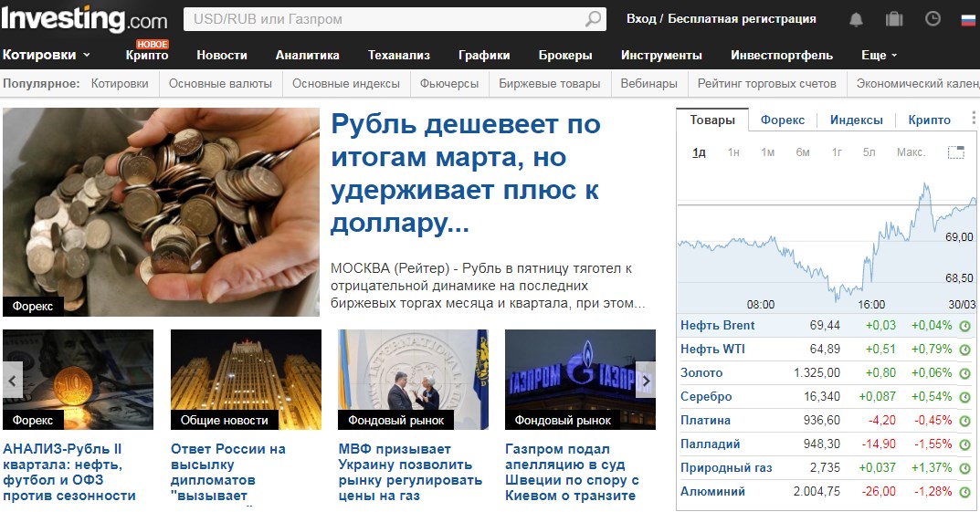Open the portfolio briefcase icon

(894, 19)
